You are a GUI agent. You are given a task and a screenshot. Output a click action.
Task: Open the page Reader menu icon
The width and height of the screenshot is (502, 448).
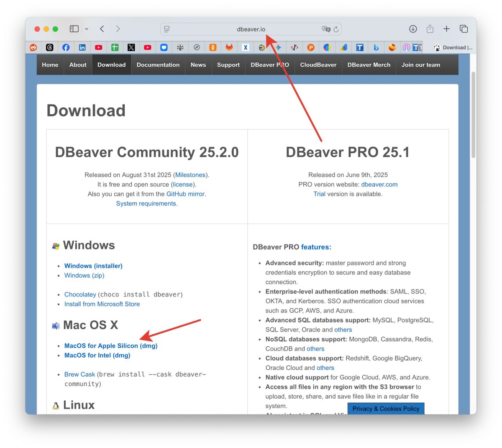[167, 29]
